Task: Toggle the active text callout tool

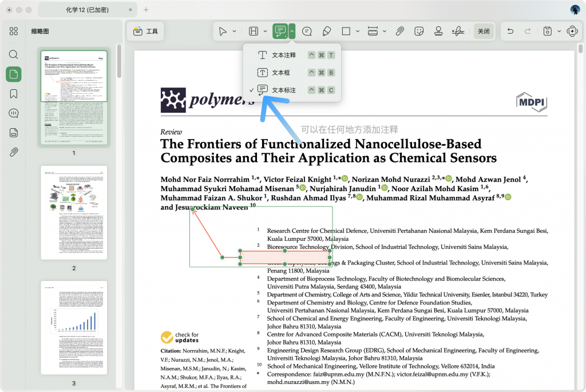Action: coord(280,31)
